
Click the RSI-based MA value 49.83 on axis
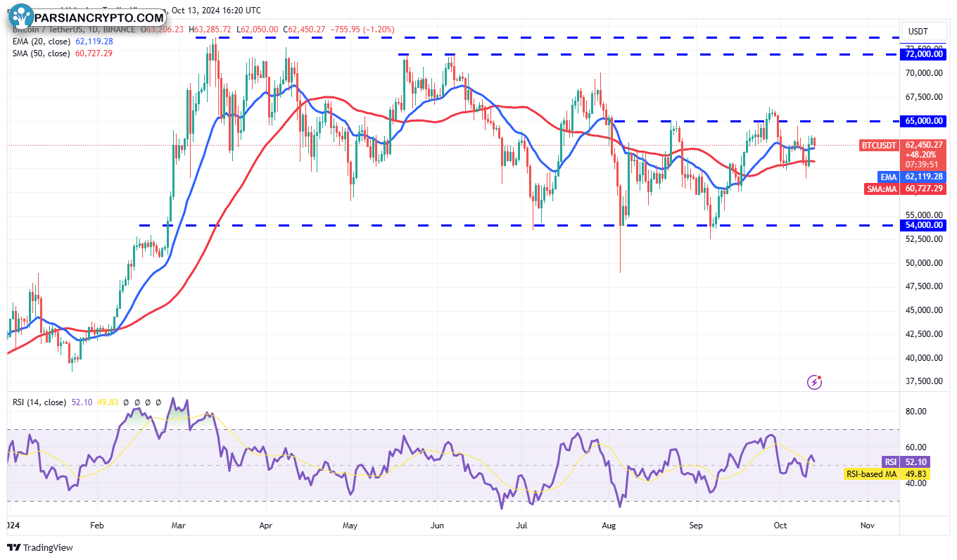pos(916,474)
